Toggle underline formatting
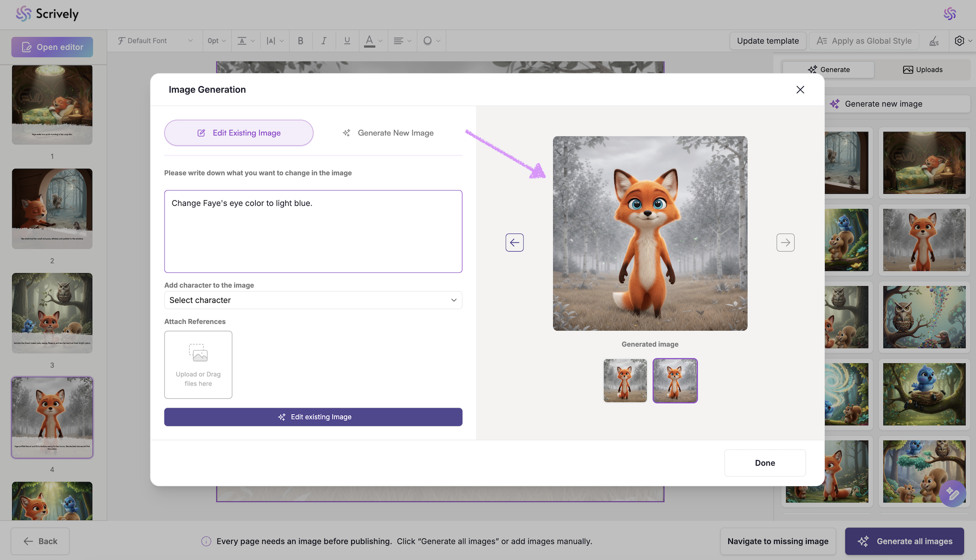This screenshot has height=560, width=976. click(347, 41)
